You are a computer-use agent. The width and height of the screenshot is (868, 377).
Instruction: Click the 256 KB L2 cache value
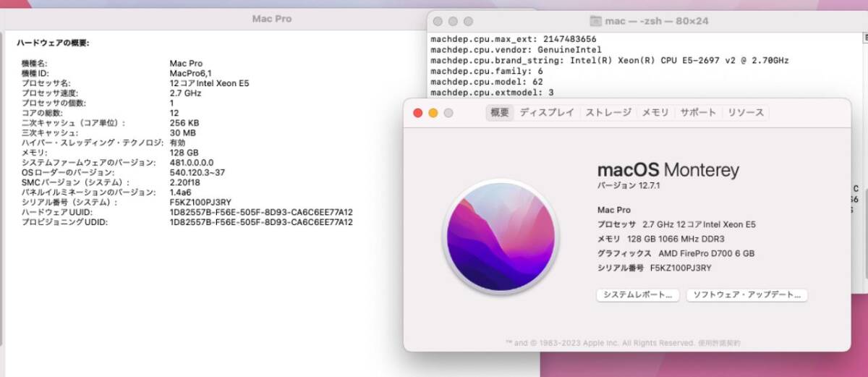coord(184,123)
